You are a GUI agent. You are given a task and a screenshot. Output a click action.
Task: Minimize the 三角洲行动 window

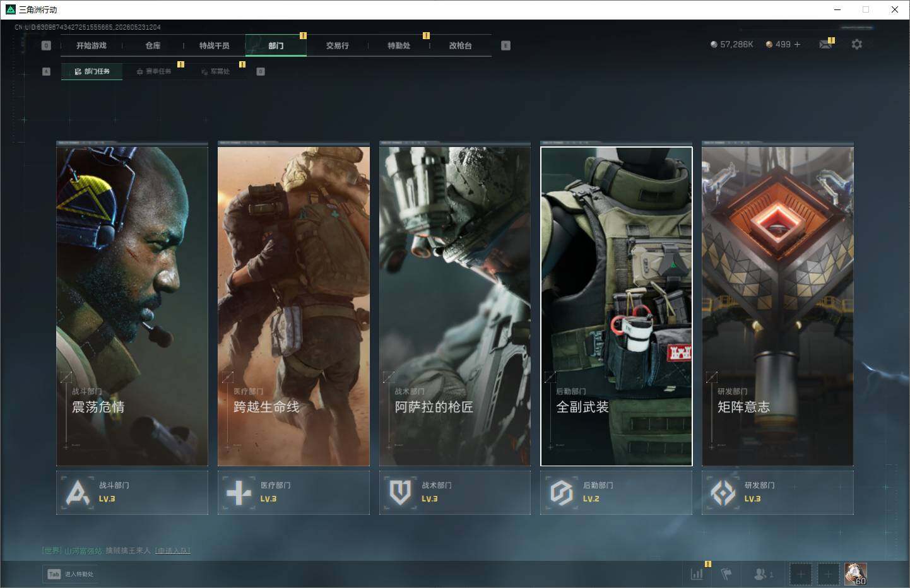pos(837,9)
